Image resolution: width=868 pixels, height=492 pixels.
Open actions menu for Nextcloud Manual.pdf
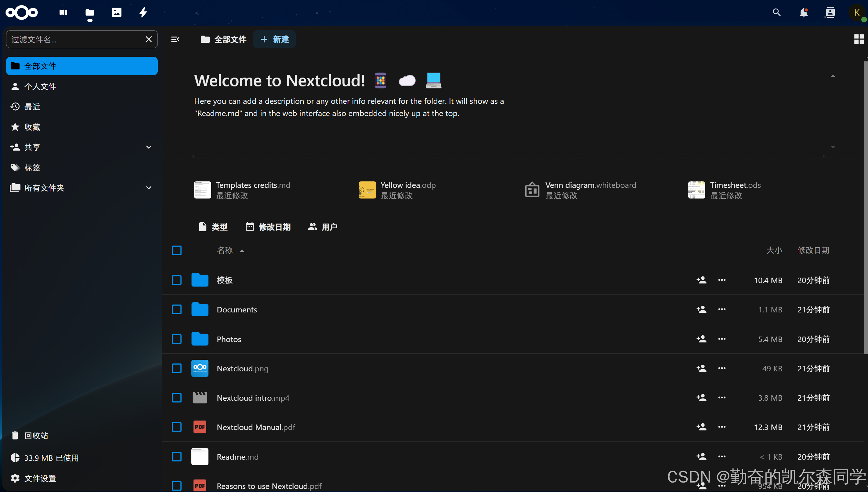coord(722,427)
